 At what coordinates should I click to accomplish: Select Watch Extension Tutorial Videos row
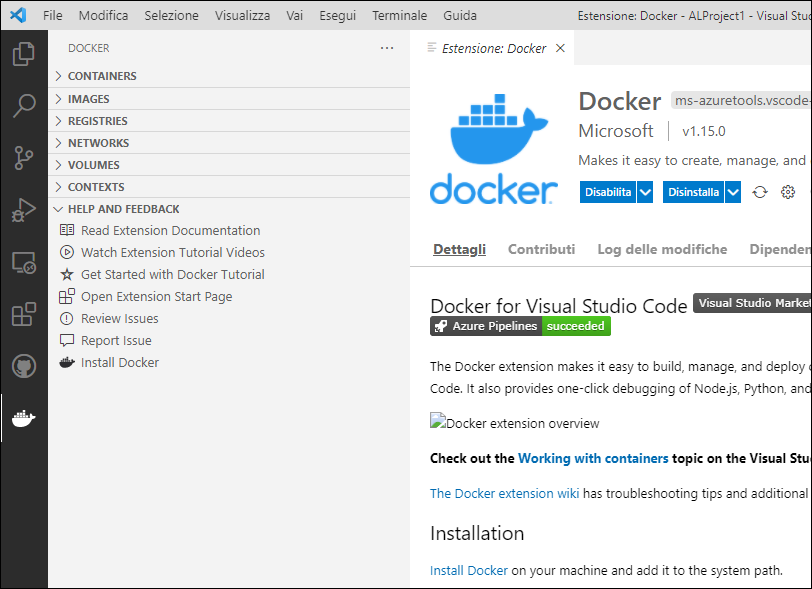(x=229, y=252)
